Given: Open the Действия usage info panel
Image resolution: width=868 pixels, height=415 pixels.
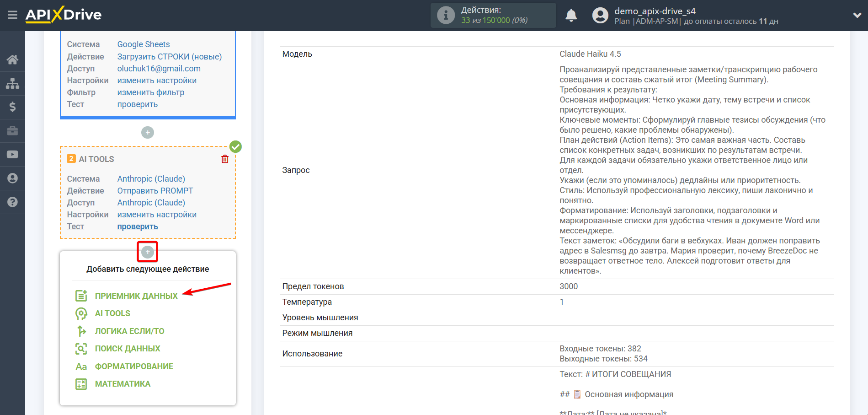Looking at the screenshot, I should coord(493,15).
